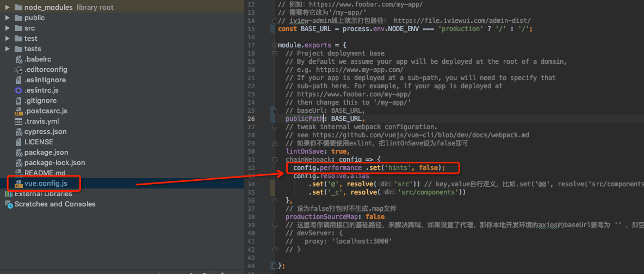Click the .travis.yml file icon
This screenshot has height=274, width=644.
[x=18, y=121]
